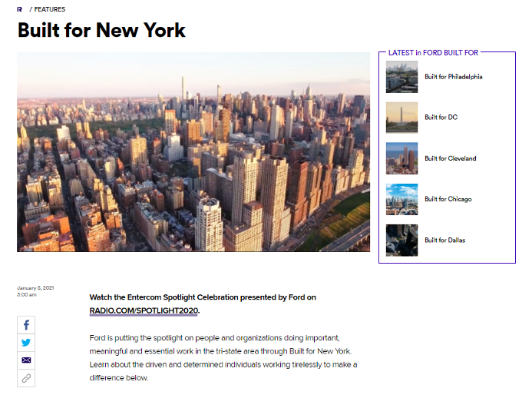Open Built for Philadelphia article
The image size is (532, 395).
(x=453, y=77)
